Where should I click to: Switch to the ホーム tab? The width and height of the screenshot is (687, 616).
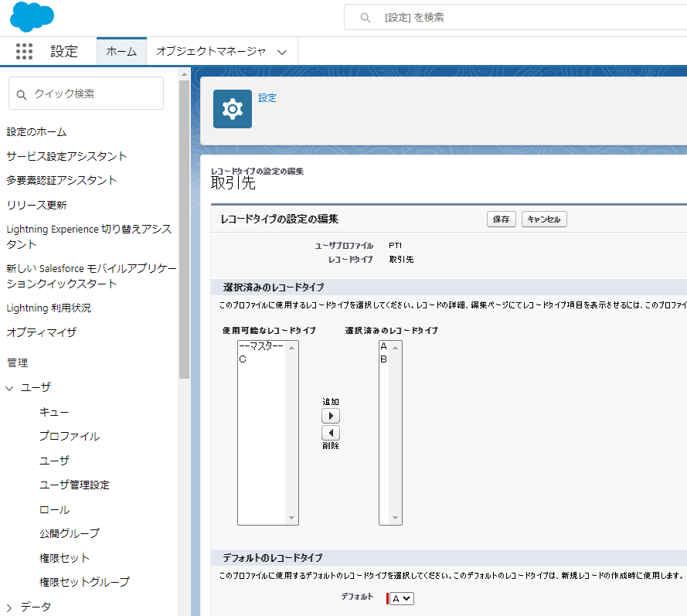pos(121,51)
